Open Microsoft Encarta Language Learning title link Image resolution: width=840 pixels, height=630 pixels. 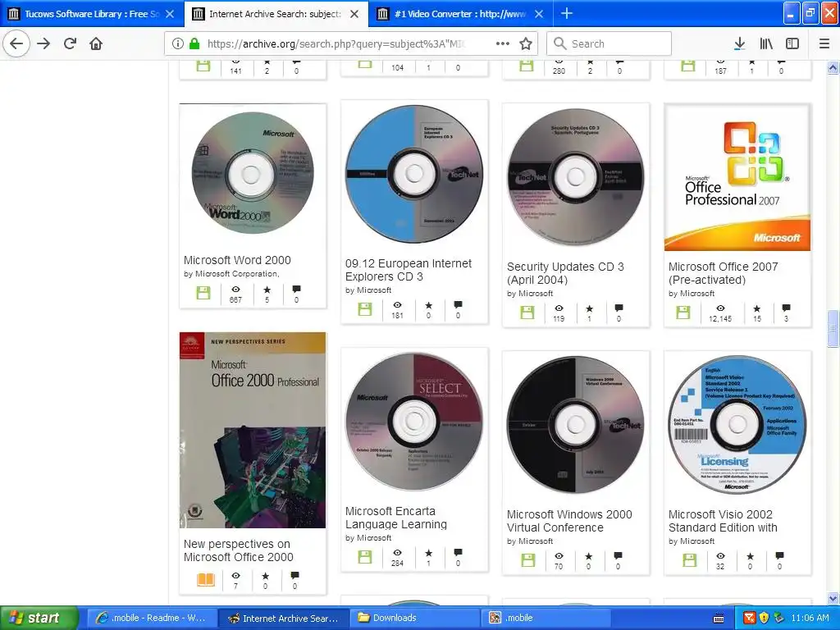click(396, 518)
